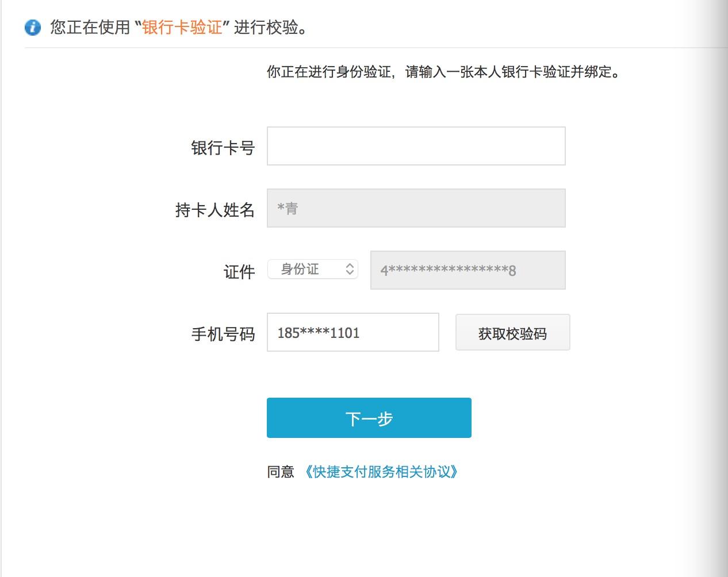Screen dimensions: 728x577
Task: Click the 持卡人姓名 label
Action: pos(214,210)
